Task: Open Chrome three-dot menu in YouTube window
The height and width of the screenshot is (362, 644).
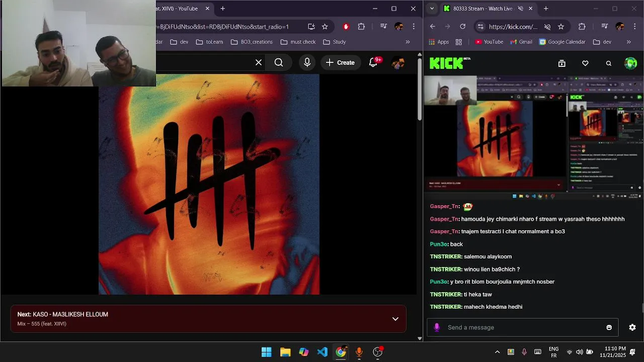Action: (x=414, y=27)
